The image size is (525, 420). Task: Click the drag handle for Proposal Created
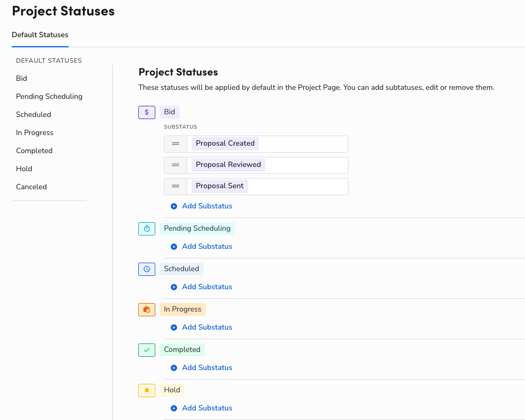(x=176, y=144)
